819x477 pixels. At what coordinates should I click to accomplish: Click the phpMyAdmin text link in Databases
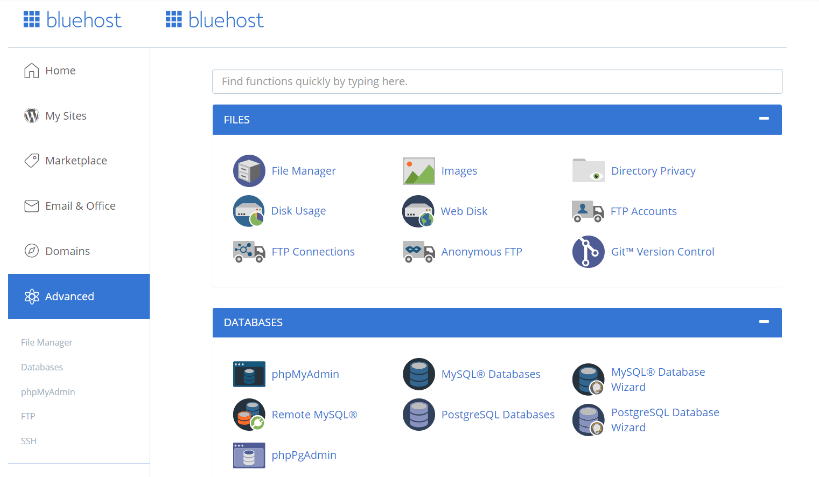click(x=305, y=375)
